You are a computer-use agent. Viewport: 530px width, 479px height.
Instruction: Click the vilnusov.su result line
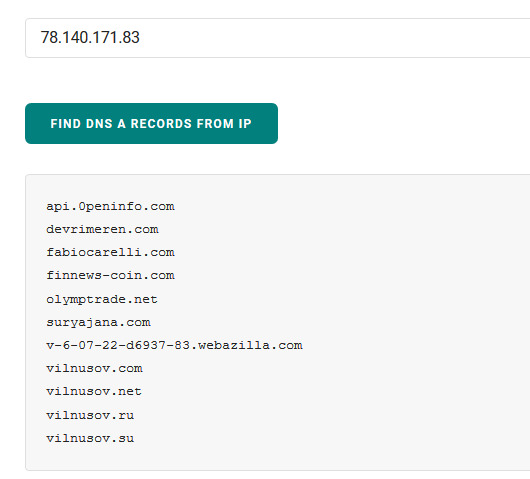(x=90, y=438)
